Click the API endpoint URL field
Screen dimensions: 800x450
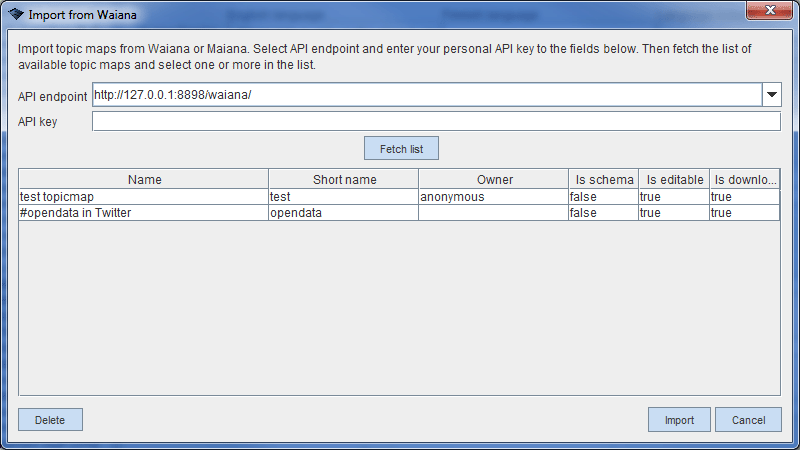click(426, 95)
